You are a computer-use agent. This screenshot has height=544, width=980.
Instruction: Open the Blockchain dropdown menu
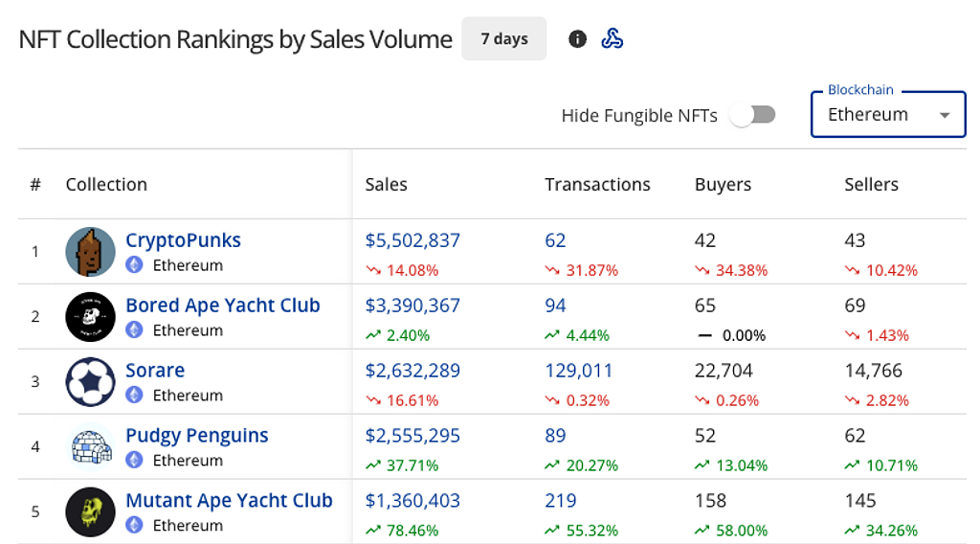(x=887, y=115)
